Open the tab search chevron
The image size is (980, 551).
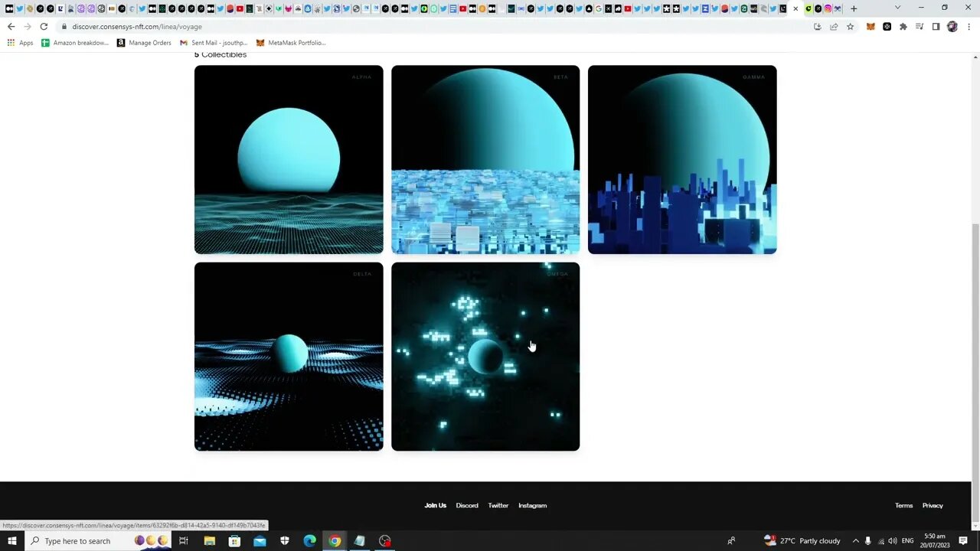897,8
